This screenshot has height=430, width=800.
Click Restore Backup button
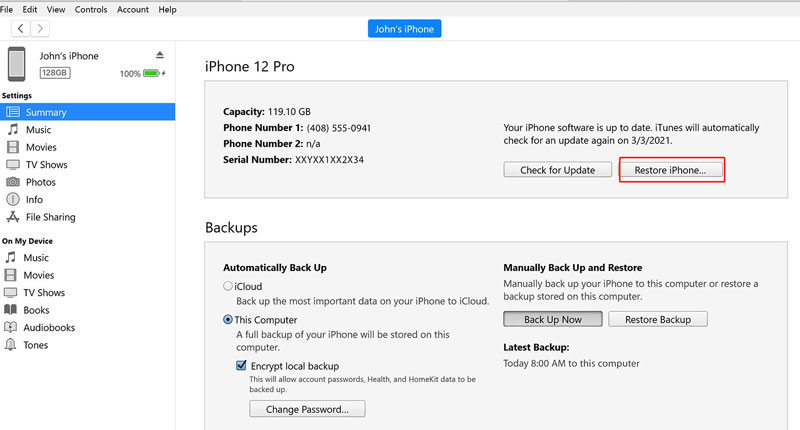[658, 319]
